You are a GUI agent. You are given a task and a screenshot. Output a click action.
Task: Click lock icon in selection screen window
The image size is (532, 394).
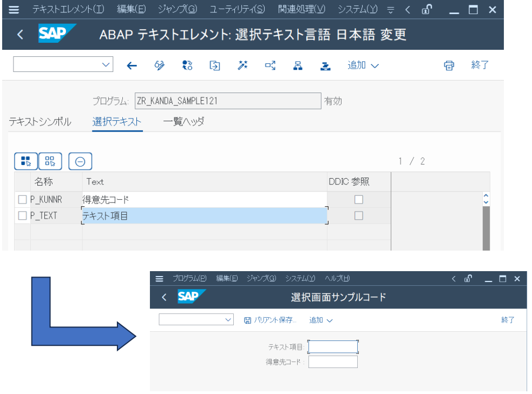(x=468, y=279)
